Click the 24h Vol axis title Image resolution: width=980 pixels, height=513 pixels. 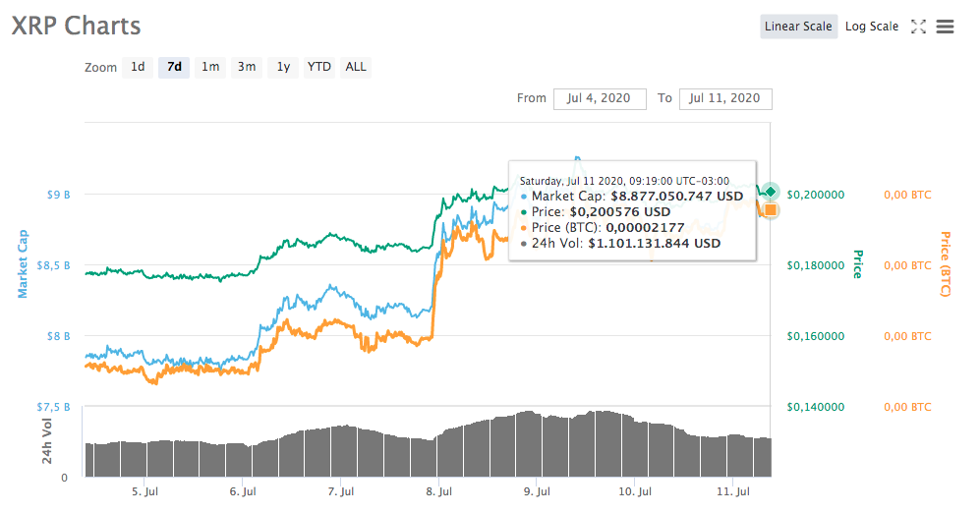click(x=47, y=441)
